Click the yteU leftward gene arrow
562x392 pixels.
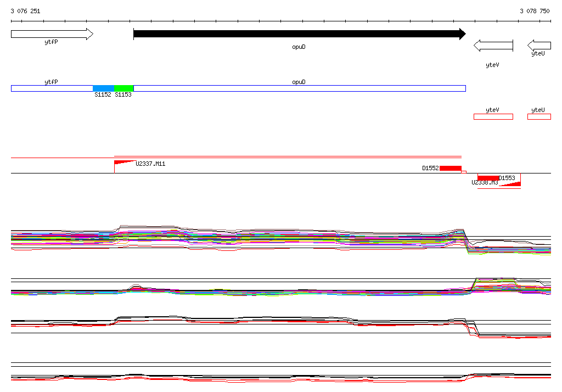pos(539,46)
